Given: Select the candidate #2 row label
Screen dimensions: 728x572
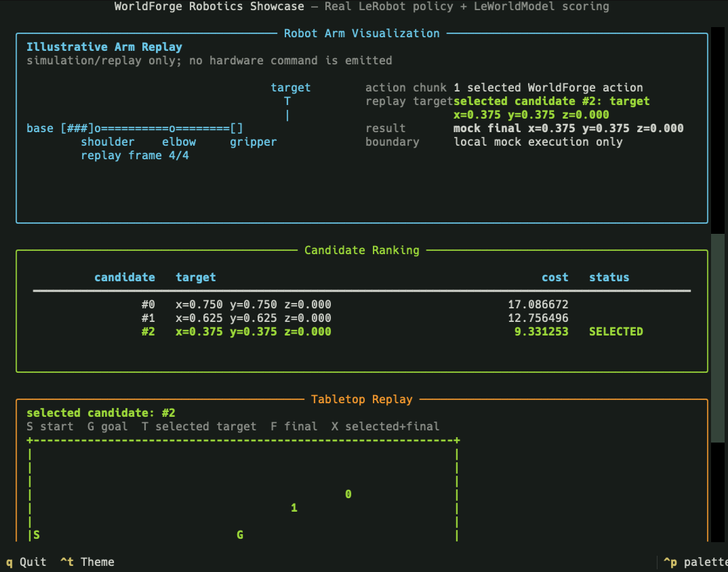Looking at the screenshot, I should tap(148, 331).
